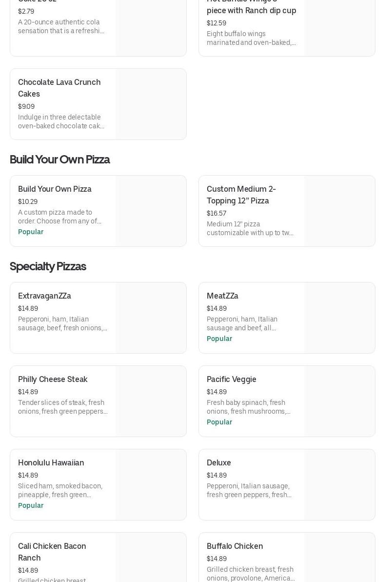Click the Pacific Veggie image thumbnail
The height and width of the screenshot is (582, 392).
(x=339, y=401)
